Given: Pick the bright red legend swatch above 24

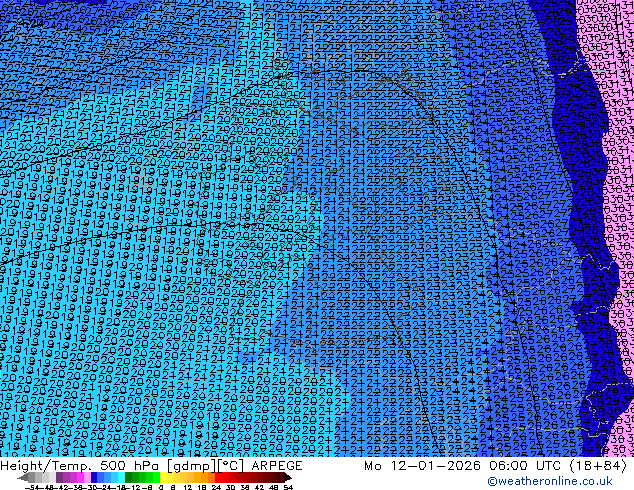Looking at the screenshot, I should click(218, 477).
